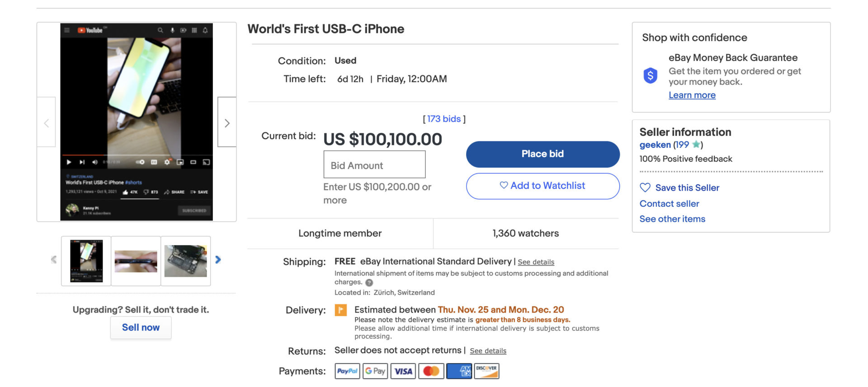Viewport: 868px width, 387px height.
Task: Add this item to Watchlist
Action: click(542, 186)
